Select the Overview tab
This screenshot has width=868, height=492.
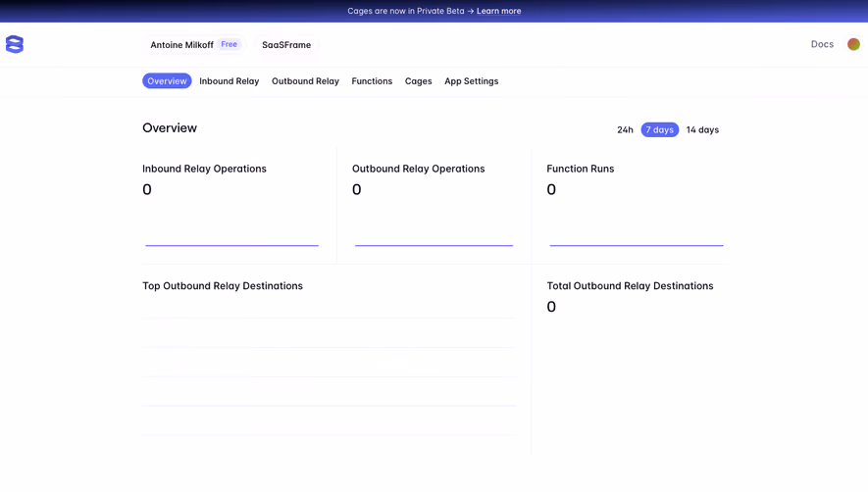[167, 80]
